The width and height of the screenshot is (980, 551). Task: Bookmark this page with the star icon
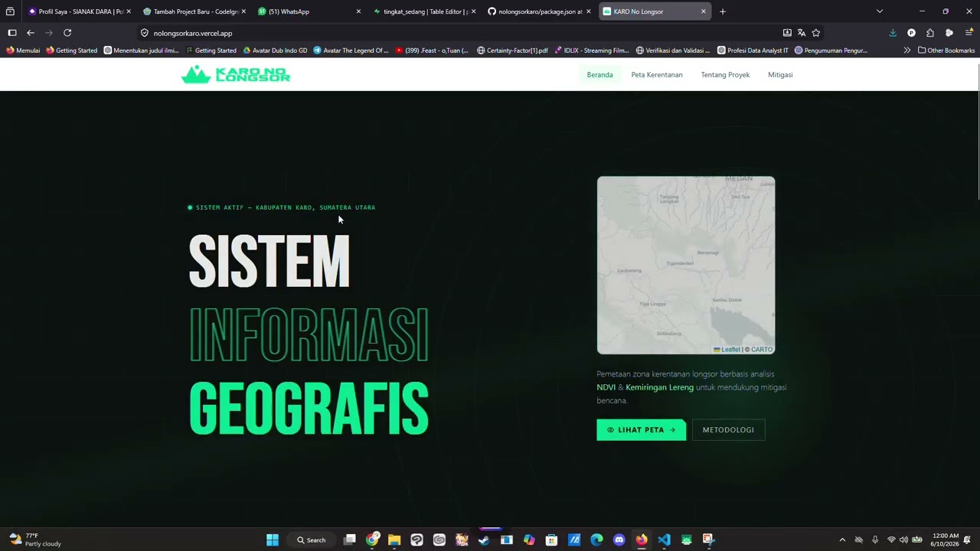coord(816,33)
